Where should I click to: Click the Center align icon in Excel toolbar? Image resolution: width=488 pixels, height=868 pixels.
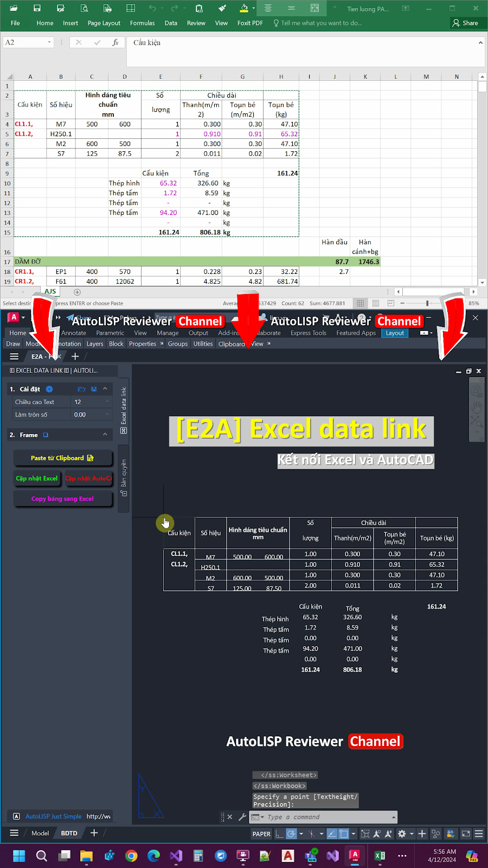click(x=268, y=8)
